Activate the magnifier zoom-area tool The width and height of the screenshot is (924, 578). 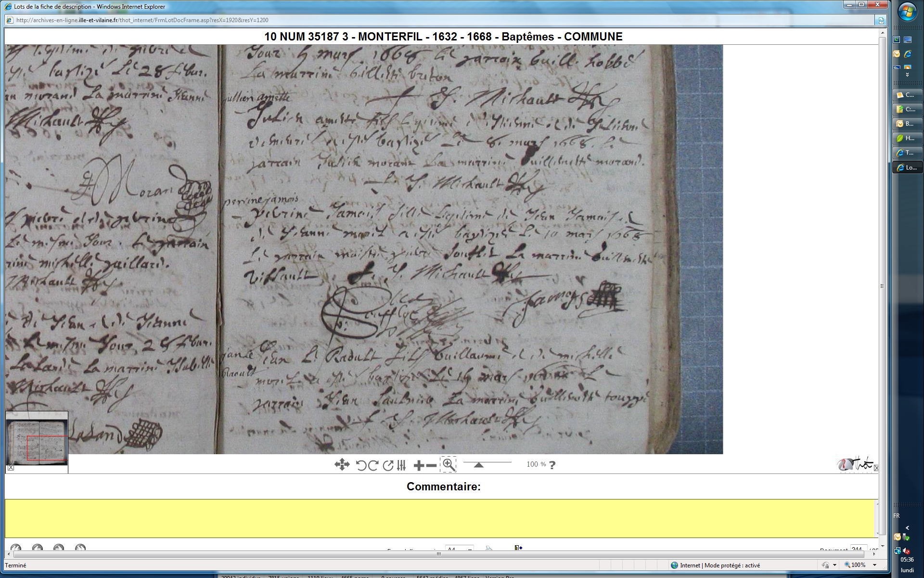point(449,464)
